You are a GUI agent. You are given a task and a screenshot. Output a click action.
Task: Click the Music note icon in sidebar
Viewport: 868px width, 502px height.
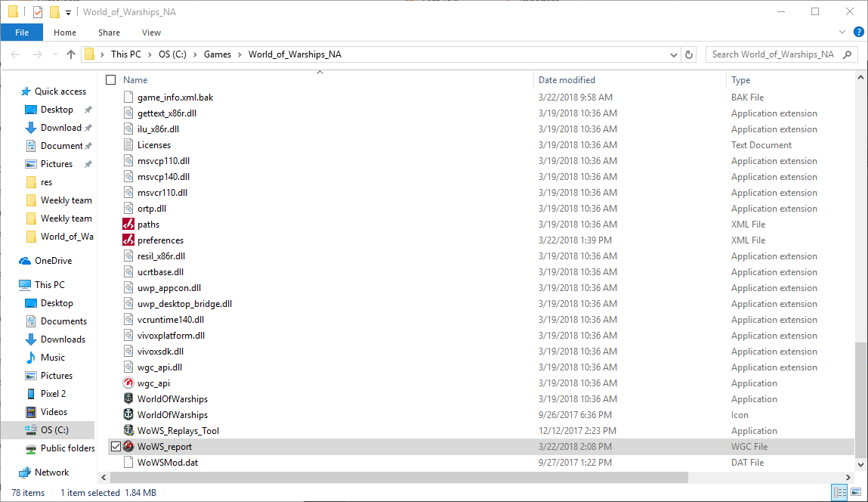pos(31,358)
